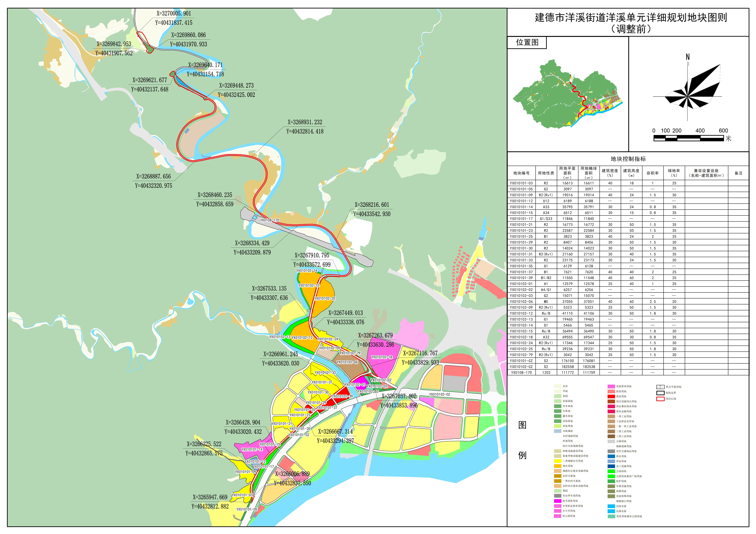Click the map title 建德市洋溪街道洋溪单元详细规划地块图则
This screenshot has width=756, height=534.
coord(631,17)
